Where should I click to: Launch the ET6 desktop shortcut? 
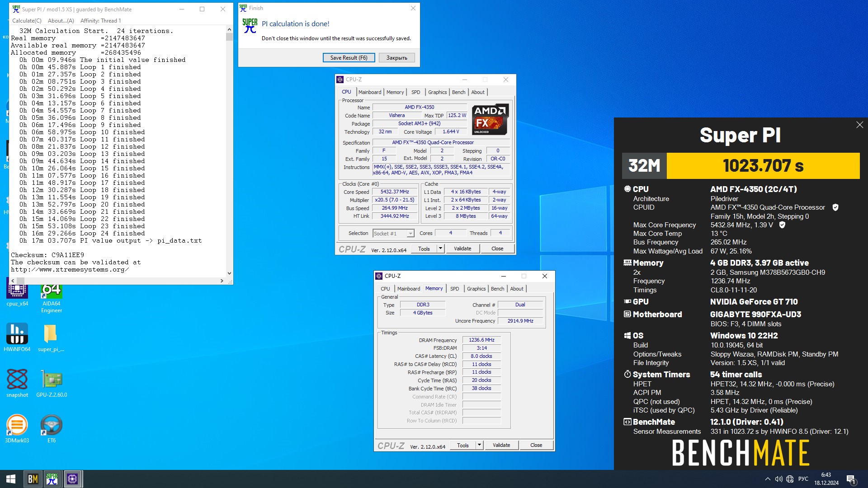click(52, 428)
